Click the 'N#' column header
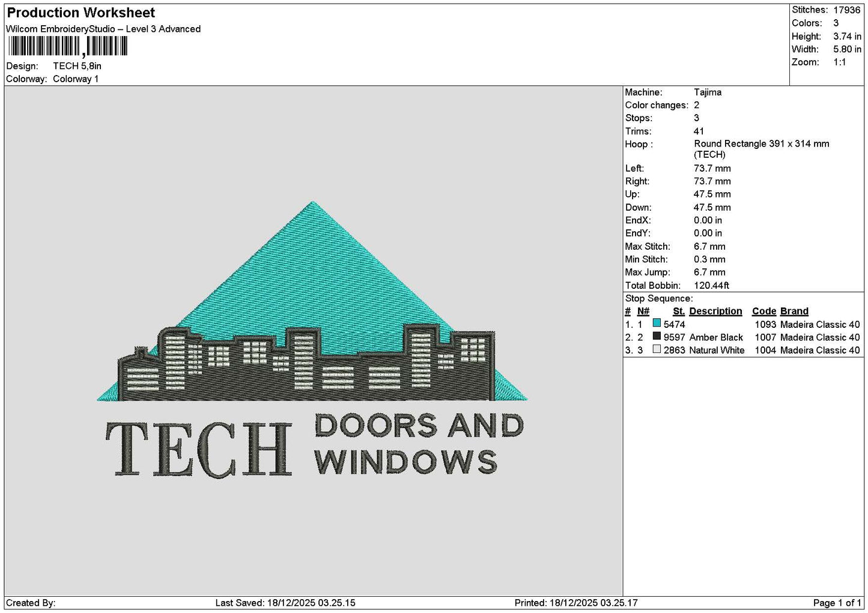 point(643,311)
